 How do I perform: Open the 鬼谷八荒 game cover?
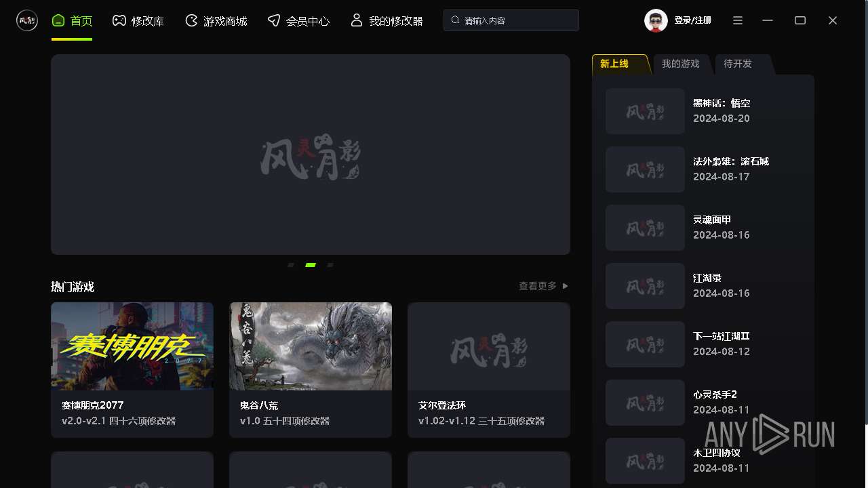(311, 346)
